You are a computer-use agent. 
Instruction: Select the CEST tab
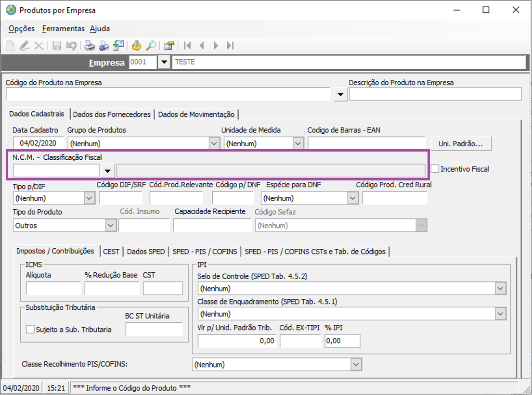[x=111, y=251]
